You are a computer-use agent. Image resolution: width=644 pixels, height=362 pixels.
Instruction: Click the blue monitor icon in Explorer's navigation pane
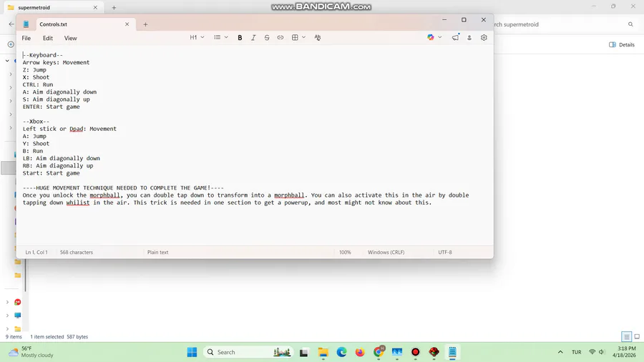click(17, 315)
